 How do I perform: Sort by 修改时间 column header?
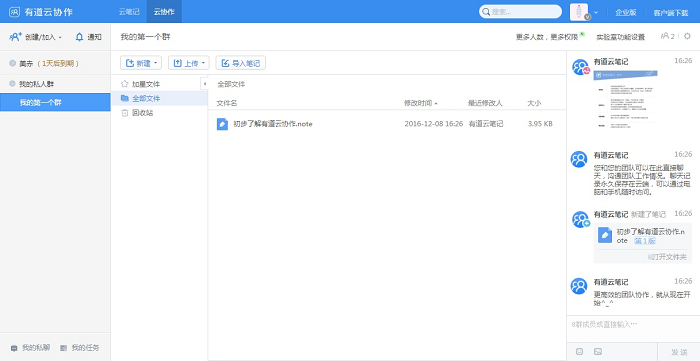[x=420, y=103]
